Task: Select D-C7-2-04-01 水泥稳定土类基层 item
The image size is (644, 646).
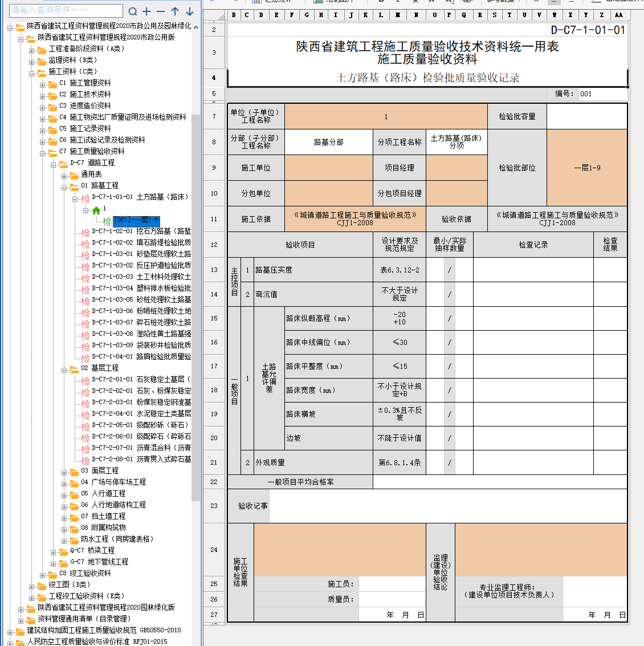Action: coord(141,413)
